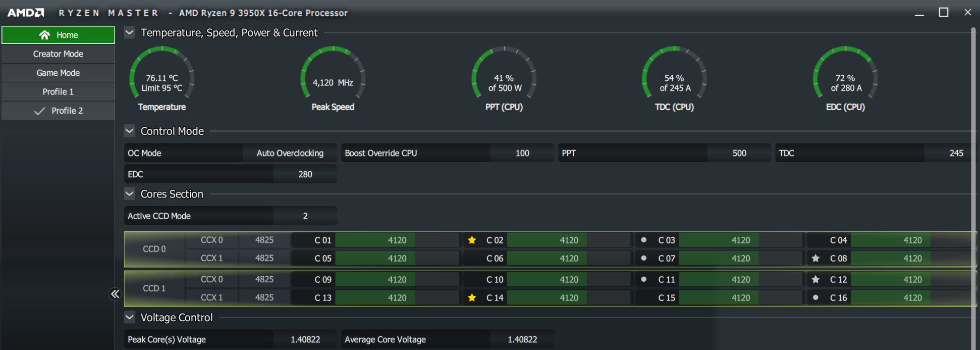Click the dot marker beside core C 16
The image size is (980, 350).
[x=815, y=297]
